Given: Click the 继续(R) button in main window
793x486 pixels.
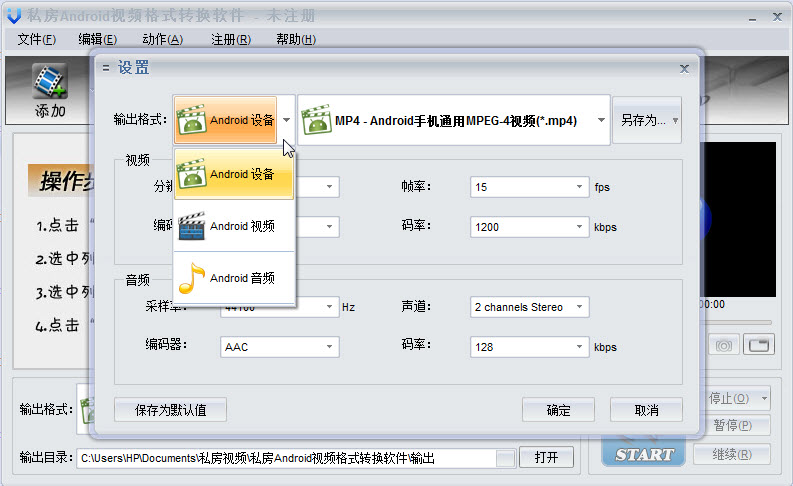Looking at the screenshot, I should (x=732, y=454).
